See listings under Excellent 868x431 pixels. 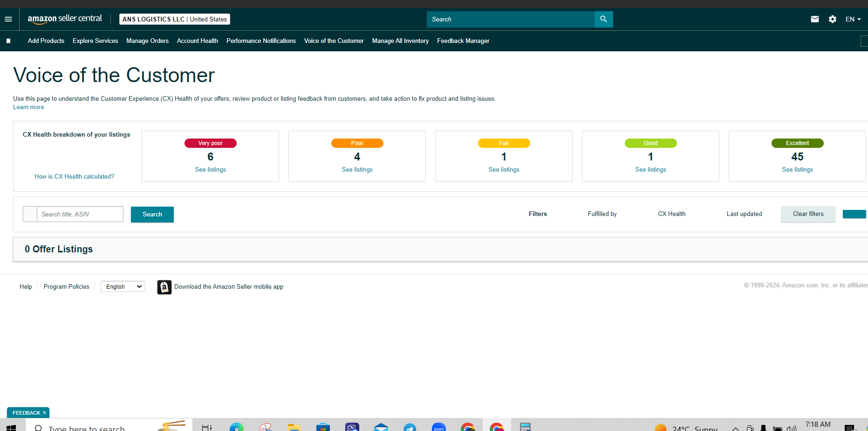tap(797, 170)
